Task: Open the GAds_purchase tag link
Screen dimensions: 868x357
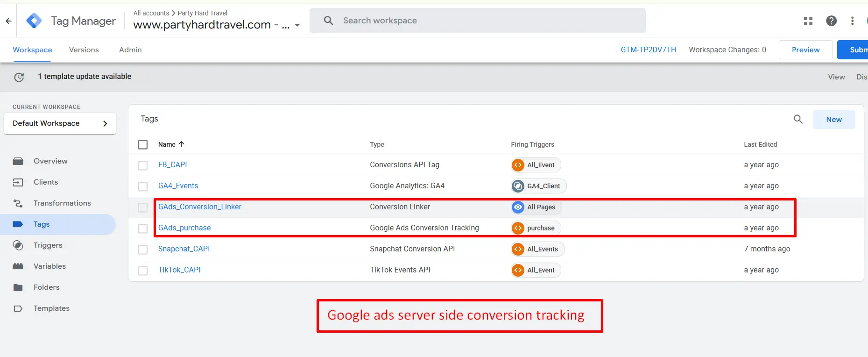Action: tap(184, 228)
